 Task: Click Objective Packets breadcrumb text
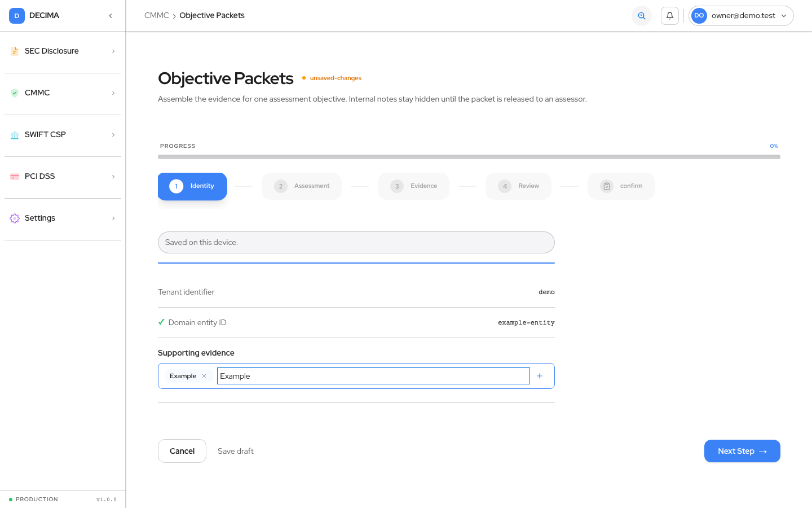pyautogui.click(x=212, y=15)
